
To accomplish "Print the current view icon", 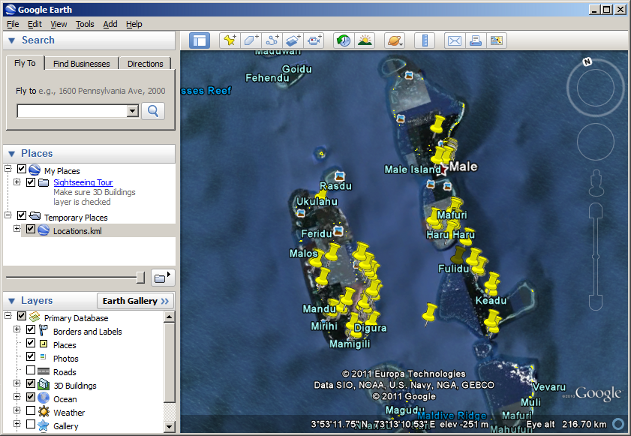I will click(476, 41).
